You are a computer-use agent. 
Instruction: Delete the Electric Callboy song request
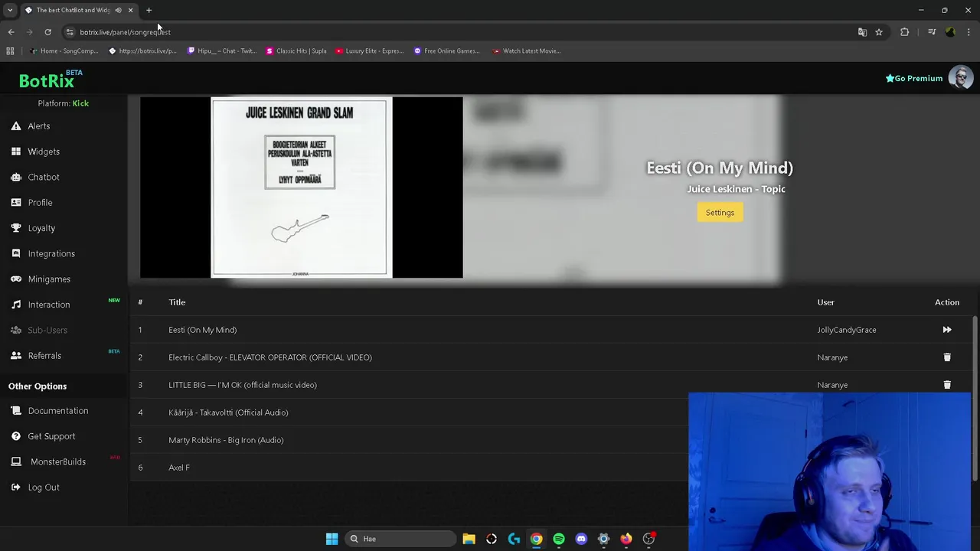click(x=947, y=357)
